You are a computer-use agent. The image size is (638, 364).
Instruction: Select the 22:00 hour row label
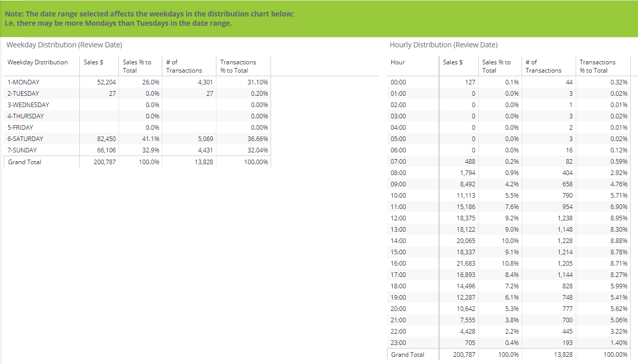tap(398, 332)
